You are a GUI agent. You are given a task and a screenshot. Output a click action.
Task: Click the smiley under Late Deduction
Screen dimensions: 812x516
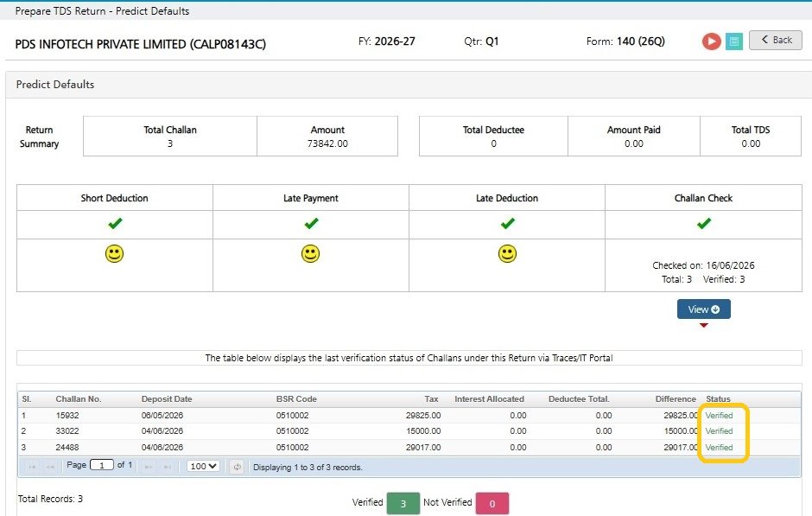(508, 253)
